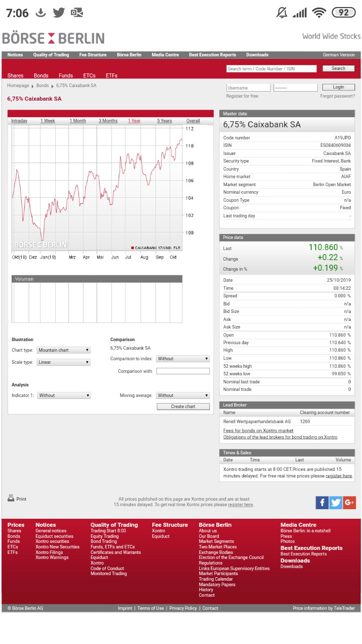Screen dimensions: 362x644
Task: Expand the Moving average dropdown
Action: tap(183, 395)
